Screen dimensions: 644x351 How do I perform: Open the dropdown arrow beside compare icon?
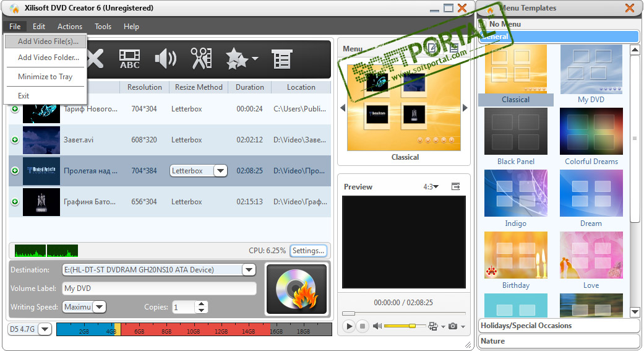point(443,327)
